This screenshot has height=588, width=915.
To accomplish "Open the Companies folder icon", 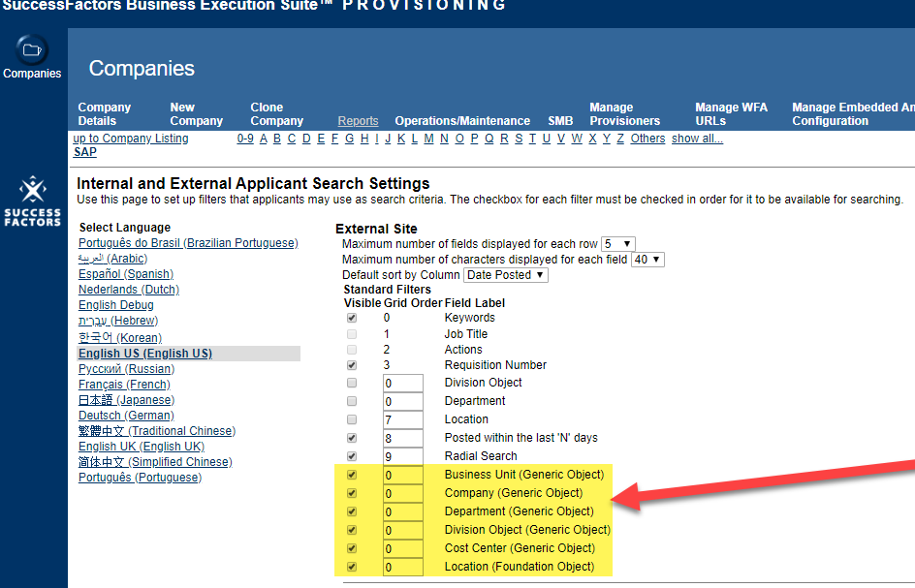I will (32, 50).
